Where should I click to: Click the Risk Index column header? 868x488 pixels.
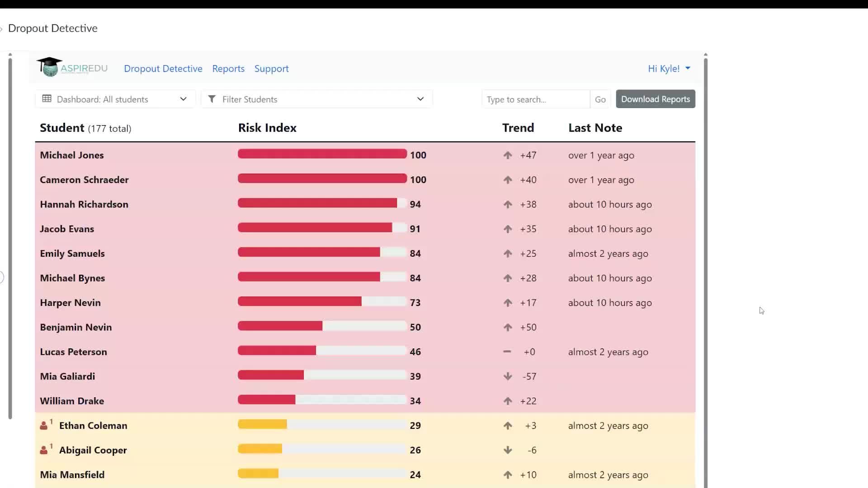(267, 128)
